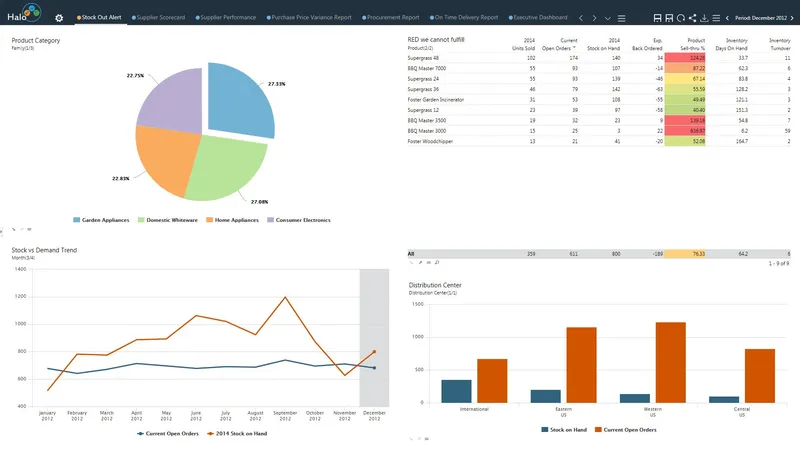800x450 pixels.
Task: Click the All totals row label
Action: 411,254
